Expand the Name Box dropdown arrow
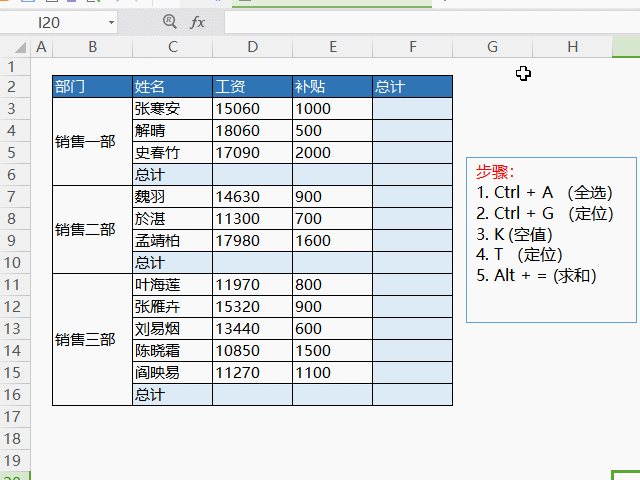Viewport: 640px width, 480px height. pos(111,22)
